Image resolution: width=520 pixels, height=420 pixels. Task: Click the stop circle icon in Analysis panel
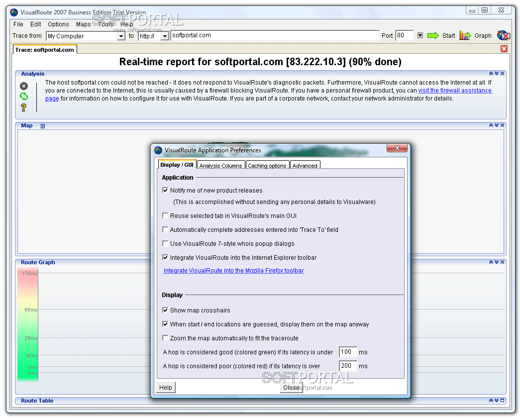[24, 86]
